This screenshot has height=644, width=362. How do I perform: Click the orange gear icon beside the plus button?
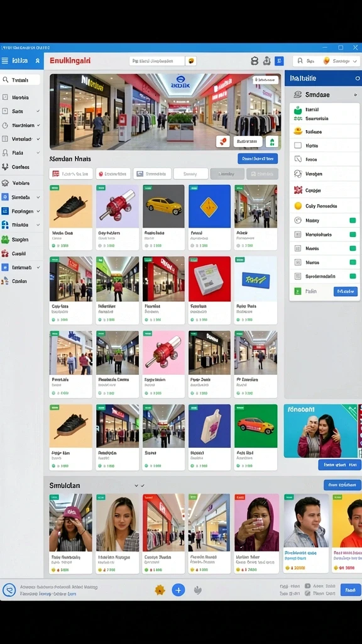tap(160, 590)
